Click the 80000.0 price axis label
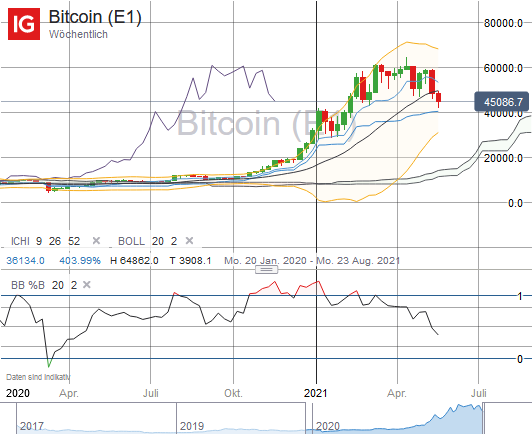Image resolution: width=532 pixels, height=434 pixels. (503, 23)
